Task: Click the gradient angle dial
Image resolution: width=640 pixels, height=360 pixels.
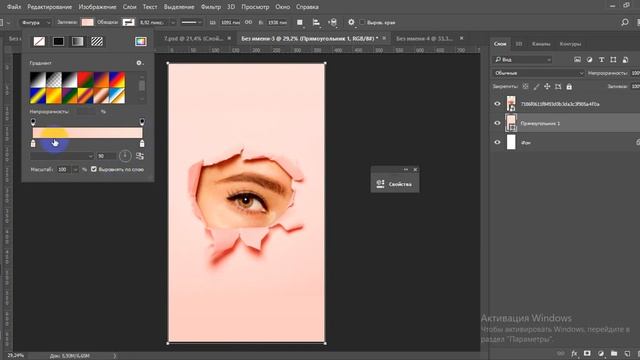Action: [x=125, y=156]
